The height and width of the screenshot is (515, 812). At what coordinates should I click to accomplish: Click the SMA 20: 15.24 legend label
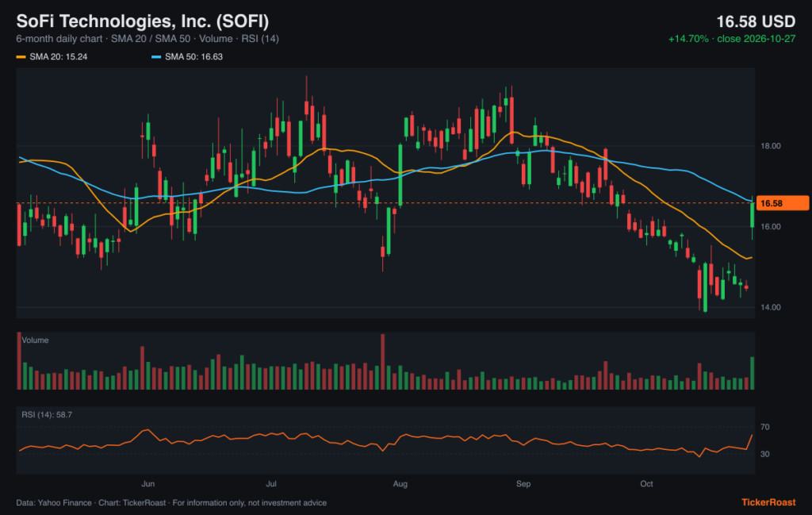[x=59, y=57]
